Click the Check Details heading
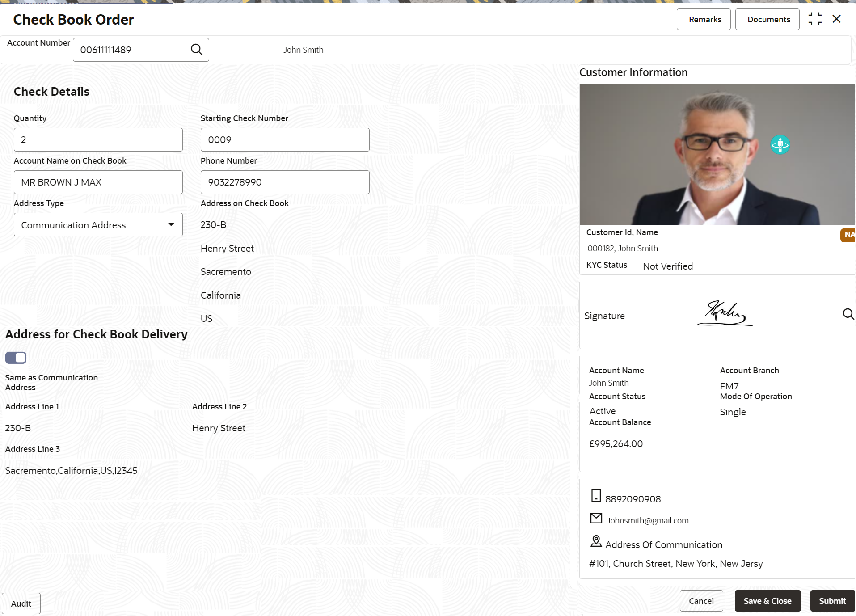This screenshot has height=616, width=856. [51, 91]
